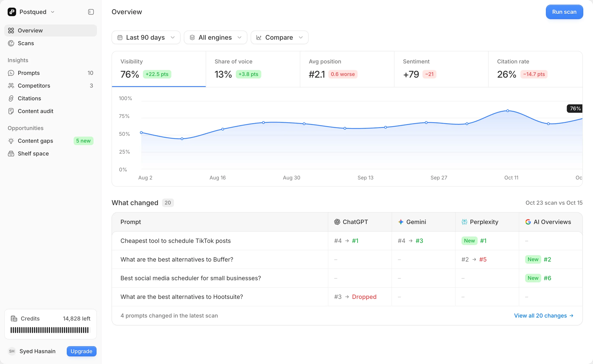This screenshot has width=593, height=364.
Task: Select row 'What are the best alternatives to Hootsuite?'
Action: pyautogui.click(x=347, y=297)
